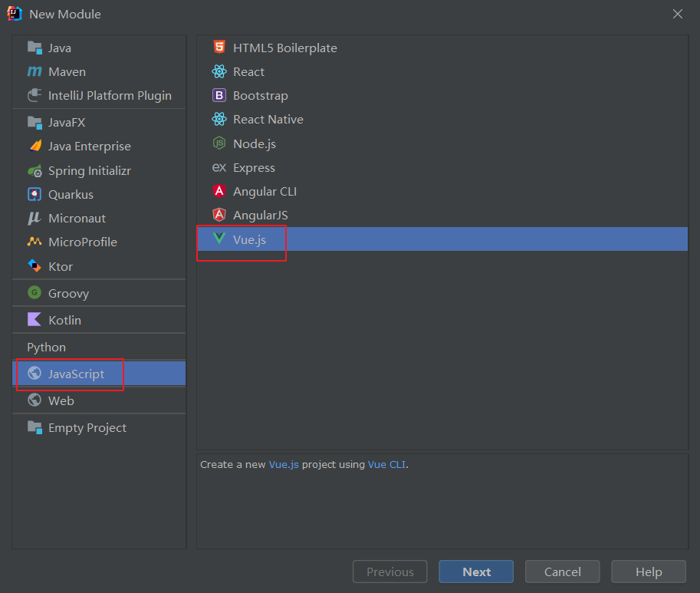Close the New Module dialog window

[678, 14]
